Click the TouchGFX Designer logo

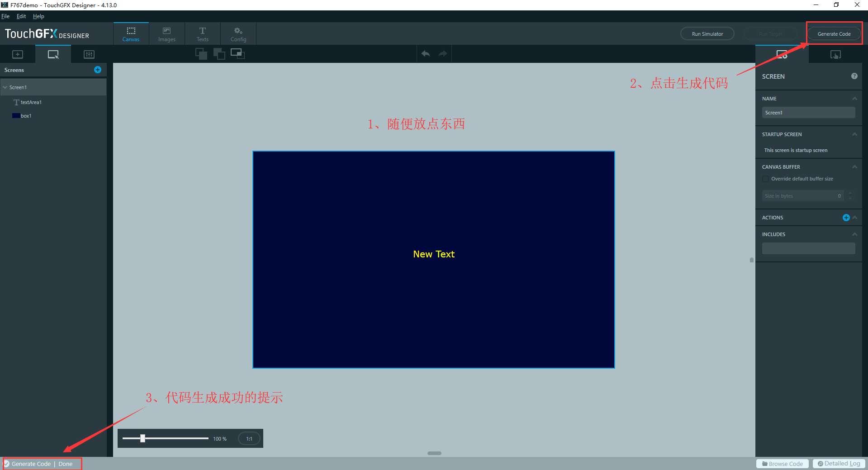point(47,34)
